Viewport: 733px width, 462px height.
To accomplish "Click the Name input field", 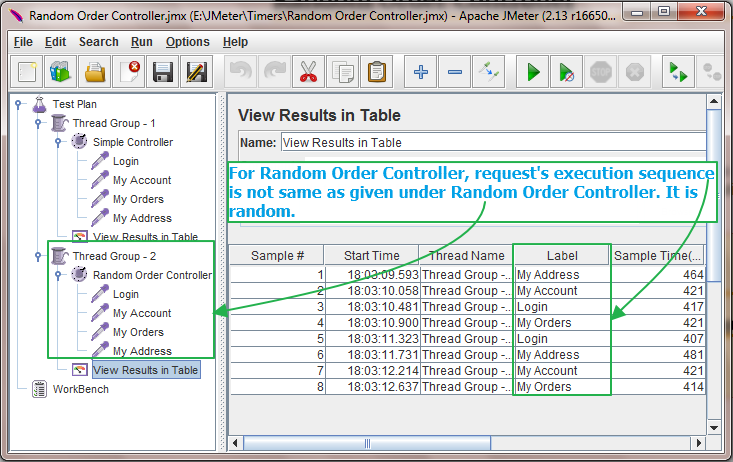I will (x=493, y=143).
